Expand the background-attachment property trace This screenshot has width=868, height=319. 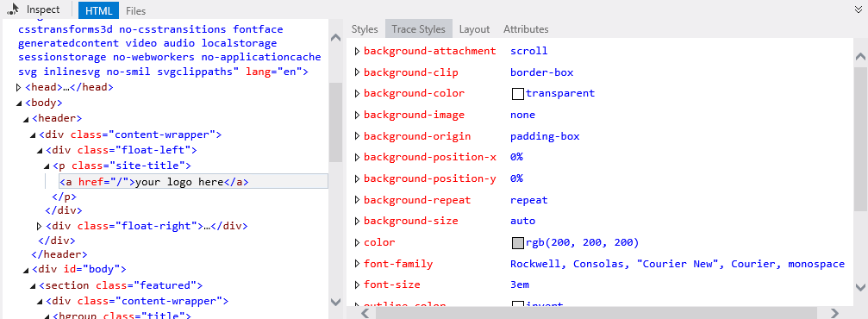357,51
